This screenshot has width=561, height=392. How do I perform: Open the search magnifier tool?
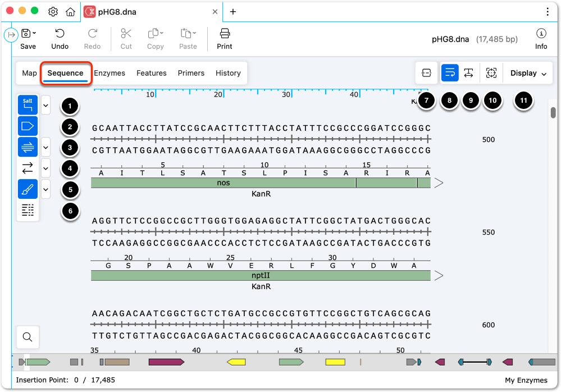click(28, 337)
